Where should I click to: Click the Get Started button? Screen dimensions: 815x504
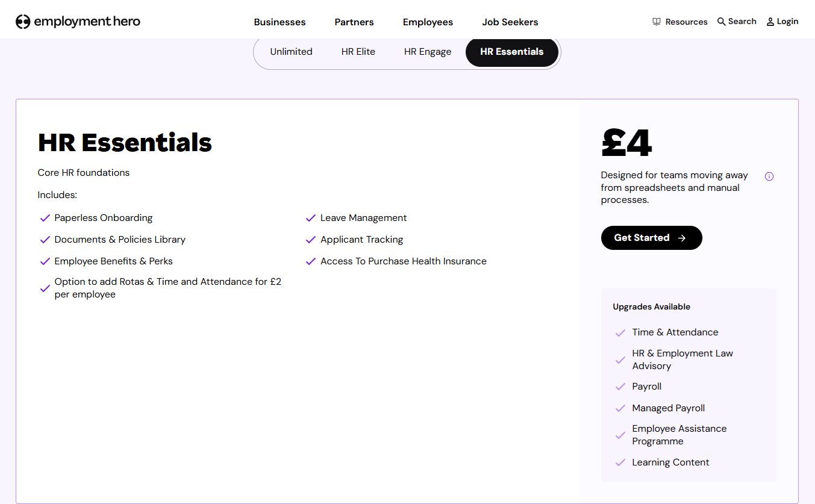click(x=651, y=237)
